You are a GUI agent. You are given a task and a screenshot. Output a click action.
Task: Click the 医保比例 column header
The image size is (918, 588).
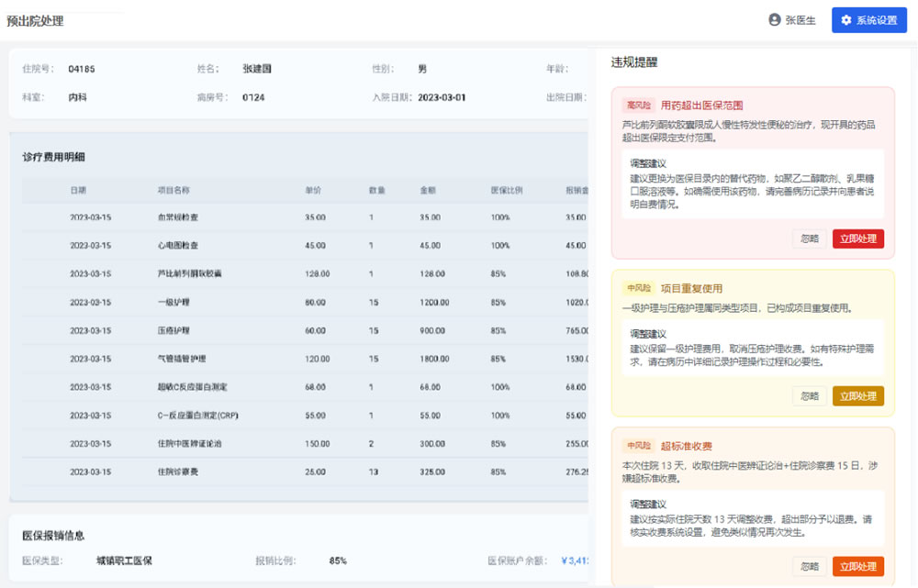pyautogui.click(x=507, y=190)
